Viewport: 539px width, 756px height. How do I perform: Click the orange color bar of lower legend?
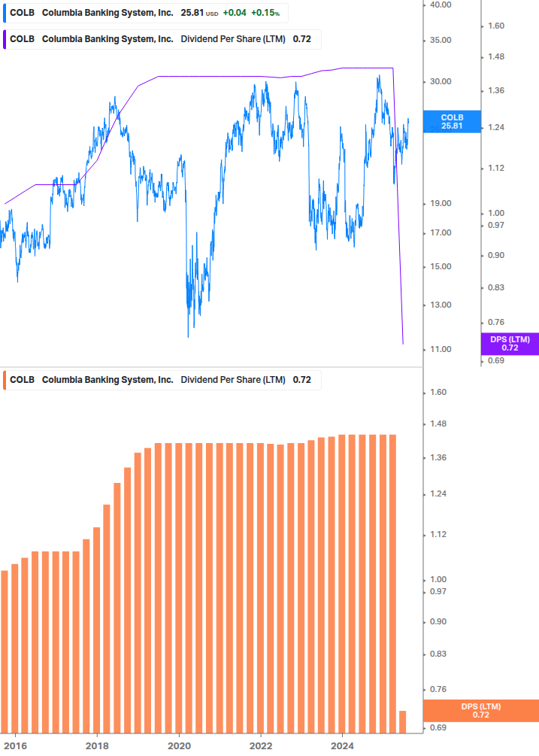tap(5, 380)
